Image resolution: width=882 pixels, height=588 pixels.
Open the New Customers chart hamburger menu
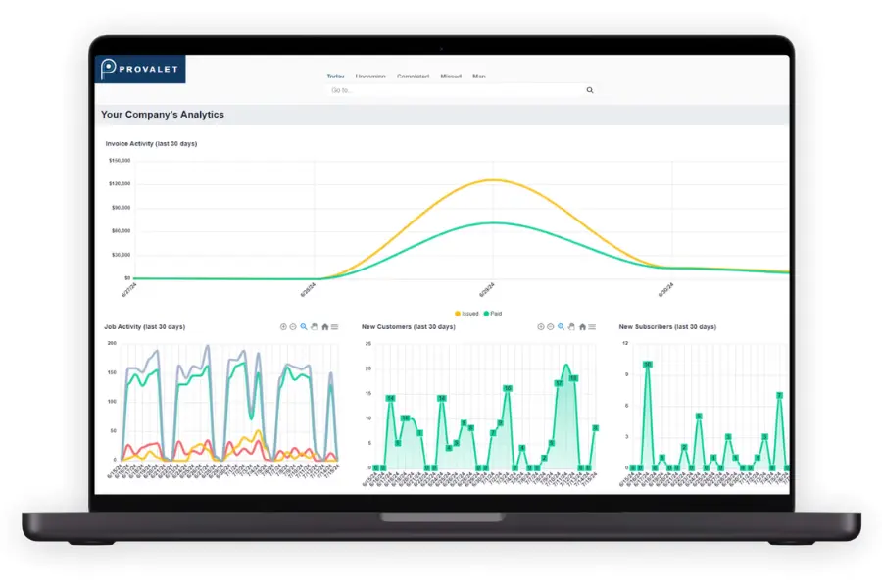[x=592, y=327]
